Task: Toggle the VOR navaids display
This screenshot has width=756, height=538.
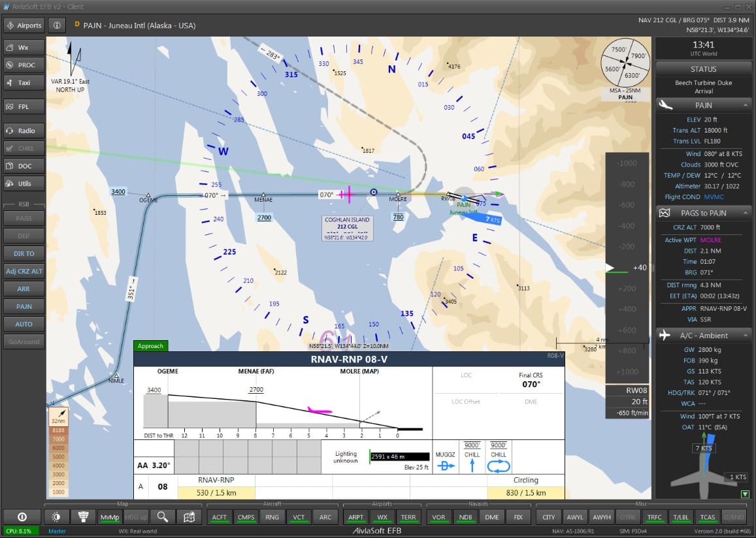Action: coord(438,517)
